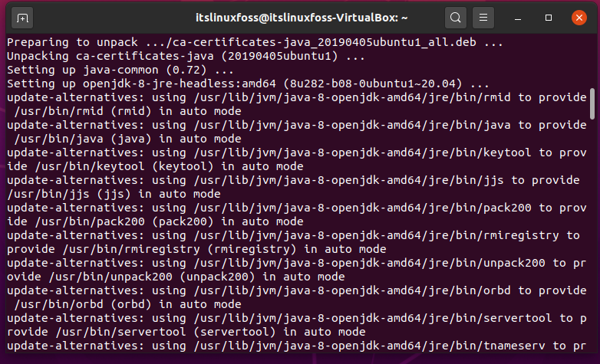Click the text '/usr/bin/jjs (jjs) in auto mode'

[x=114, y=194]
